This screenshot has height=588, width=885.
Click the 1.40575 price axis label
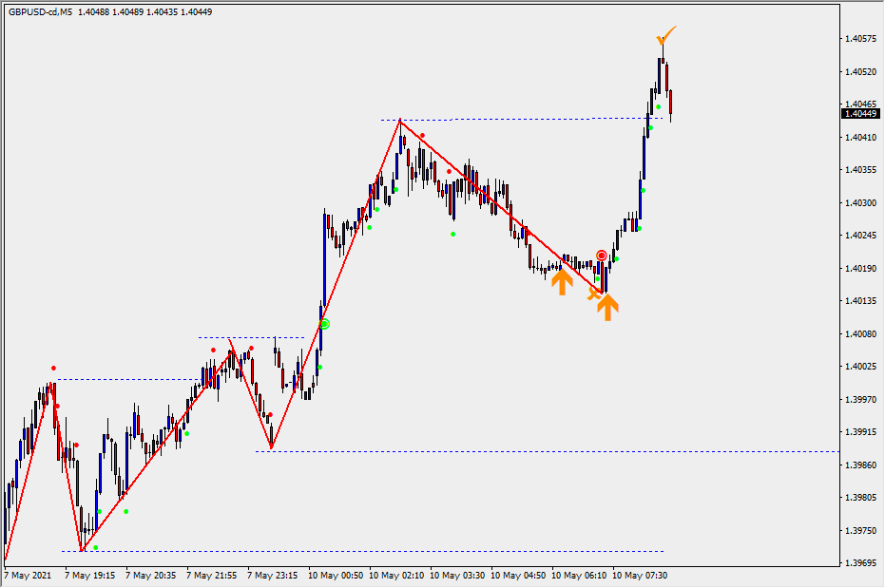(859, 39)
